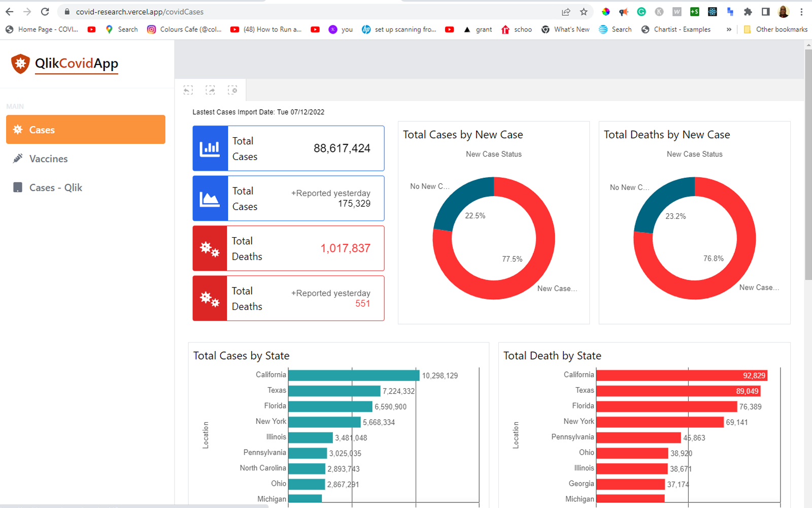
Task: Click the step back selection icon
Action: [x=188, y=90]
